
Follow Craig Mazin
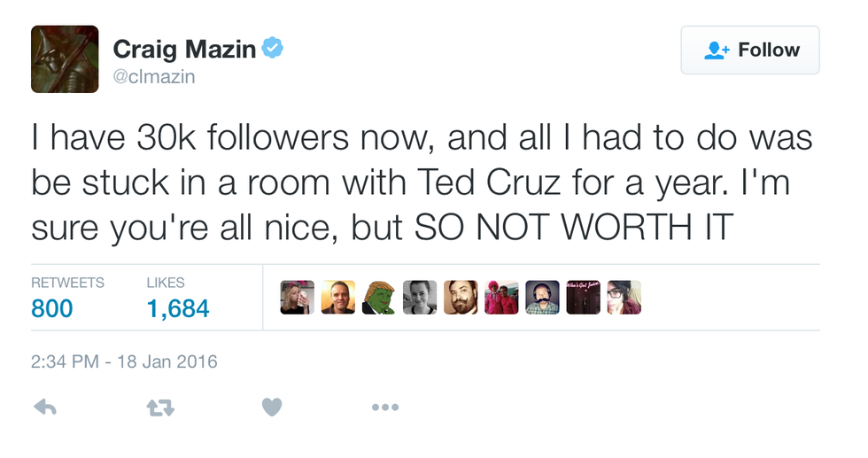(750, 50)
